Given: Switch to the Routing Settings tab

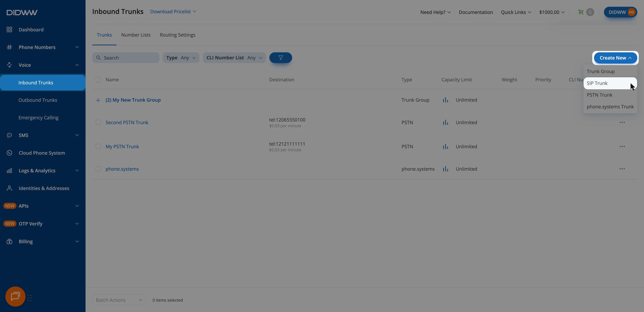Looking at the screenshot, I should (177, 35).
